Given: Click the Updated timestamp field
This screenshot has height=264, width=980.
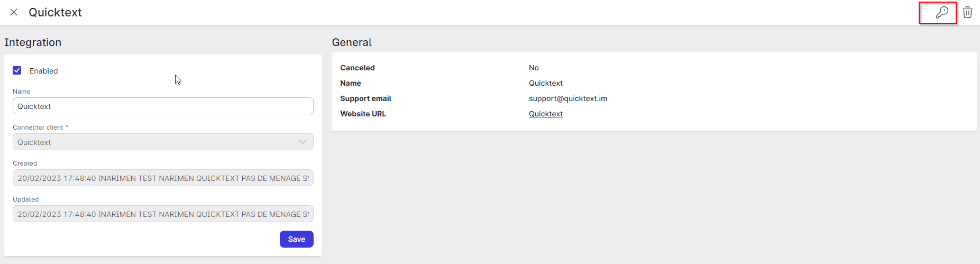Looking at the screenshot, I should (x=163, y=214).
